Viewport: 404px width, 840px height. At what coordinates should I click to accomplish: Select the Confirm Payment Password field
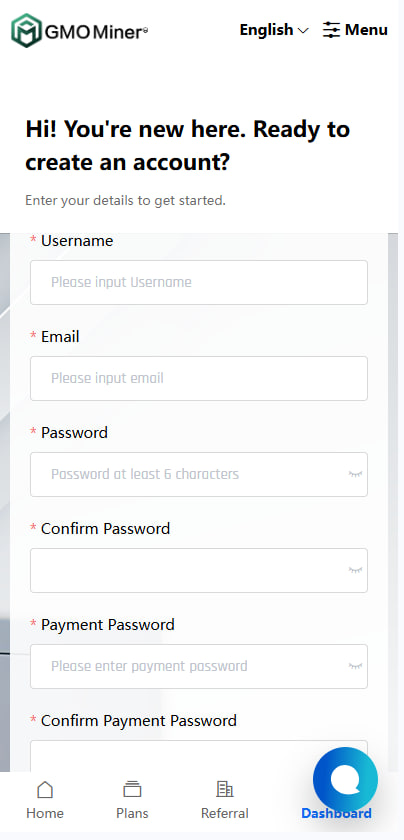tap(199, 756)
